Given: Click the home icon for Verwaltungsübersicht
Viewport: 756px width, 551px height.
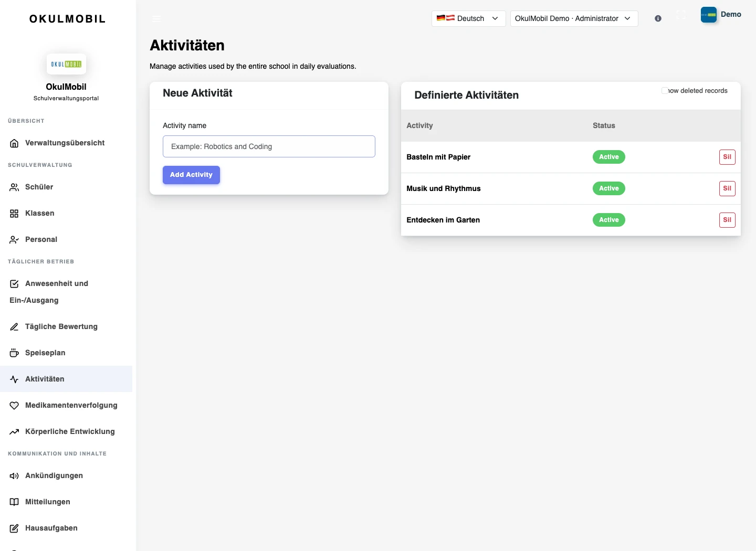Looking at the screenshot, I should (14, 143).
